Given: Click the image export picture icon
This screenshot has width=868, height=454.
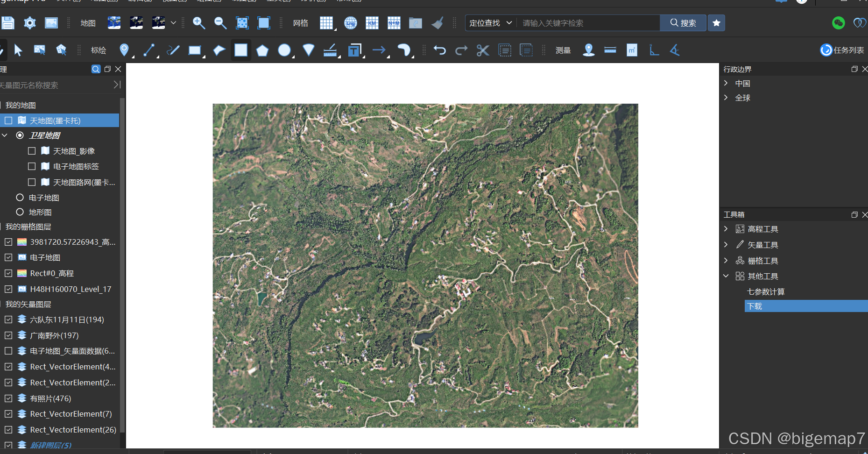Looking at the screenshot, I should click(51, 23).
